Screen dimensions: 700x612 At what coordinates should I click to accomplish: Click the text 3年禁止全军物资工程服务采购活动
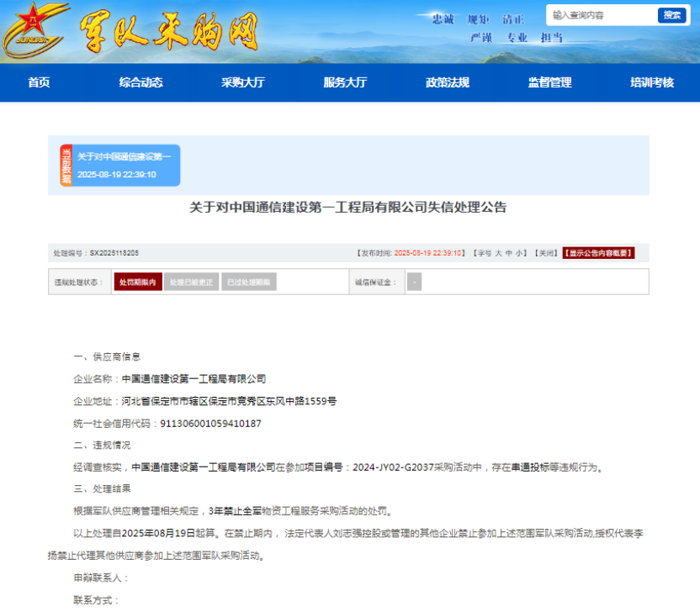pos(286,511)
